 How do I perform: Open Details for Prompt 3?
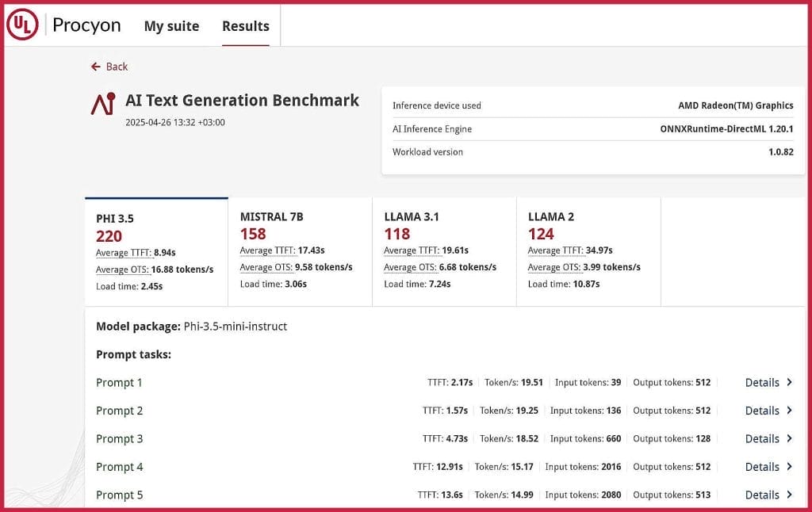point(762,438)
